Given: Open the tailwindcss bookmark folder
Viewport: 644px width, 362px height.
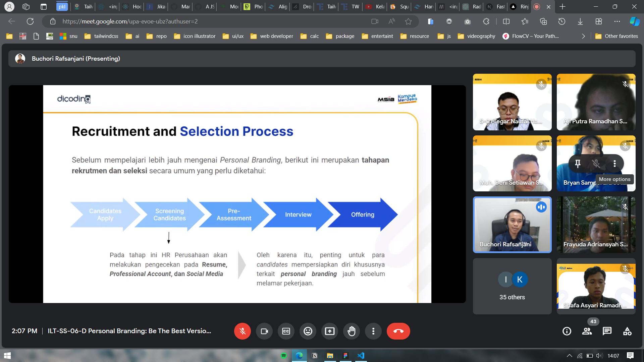Looking at the screenshot, I should [x=101, y=36].
